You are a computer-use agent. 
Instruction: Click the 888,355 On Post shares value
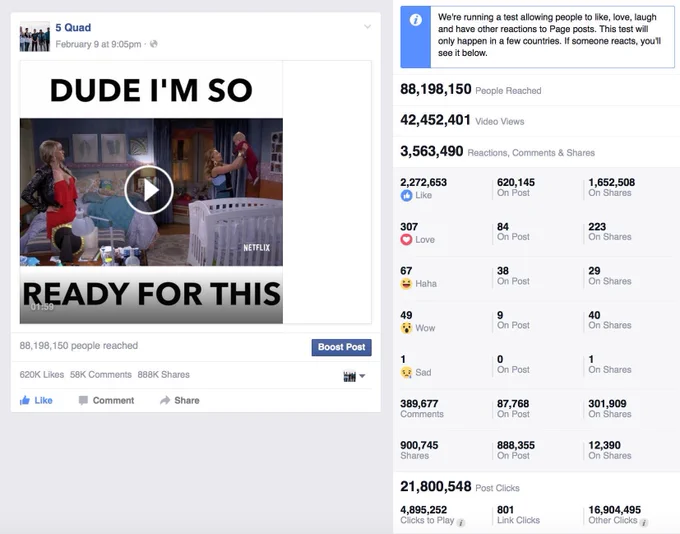(x=516, y=445)
